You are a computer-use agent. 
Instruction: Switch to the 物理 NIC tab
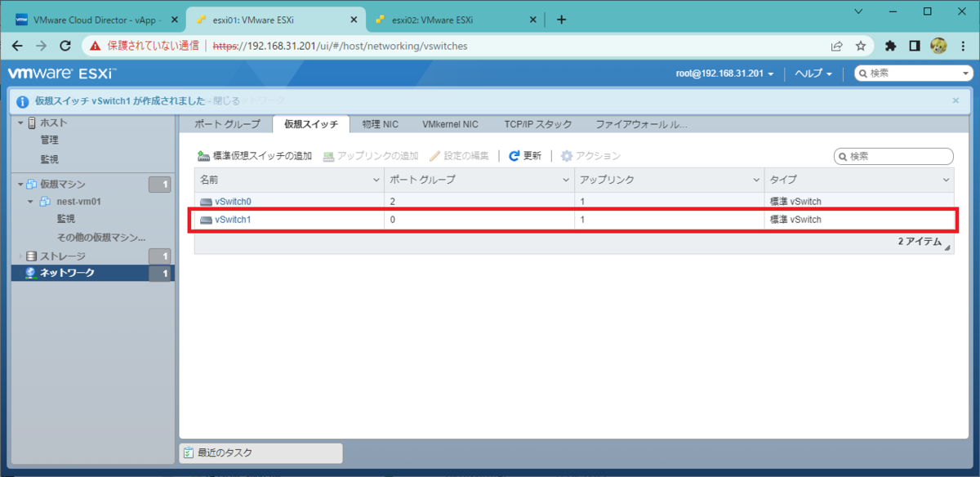pyautogui.click(x=381, y=124)
